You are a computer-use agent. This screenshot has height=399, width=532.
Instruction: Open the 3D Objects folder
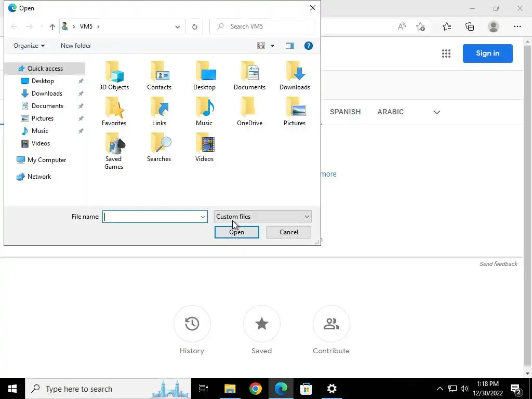click(x=114, y=76)
